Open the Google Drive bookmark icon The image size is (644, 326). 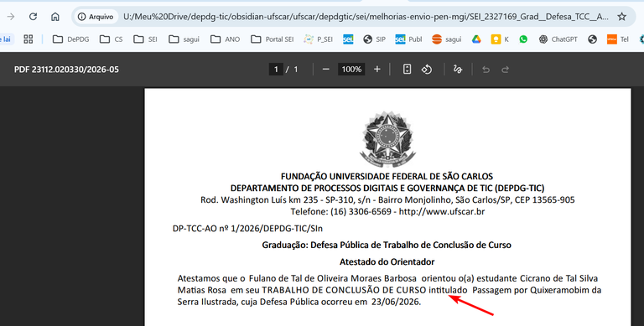[x=476, y=39]
